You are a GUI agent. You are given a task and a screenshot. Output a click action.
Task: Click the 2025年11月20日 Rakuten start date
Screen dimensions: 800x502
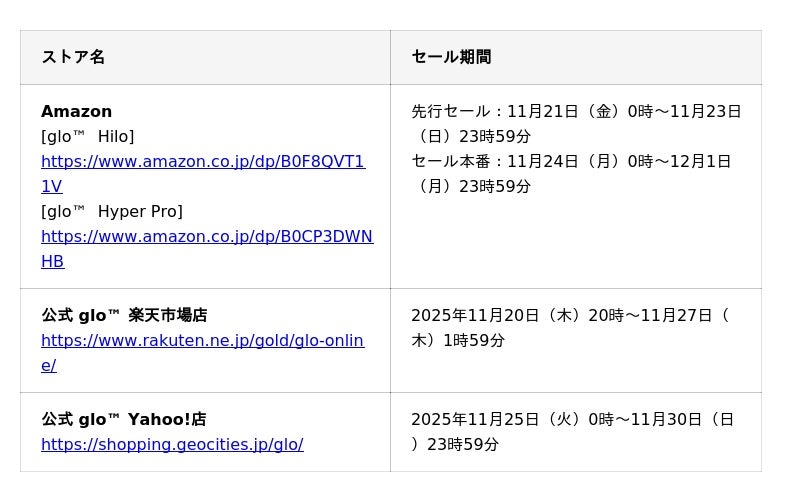pos(475,316)
